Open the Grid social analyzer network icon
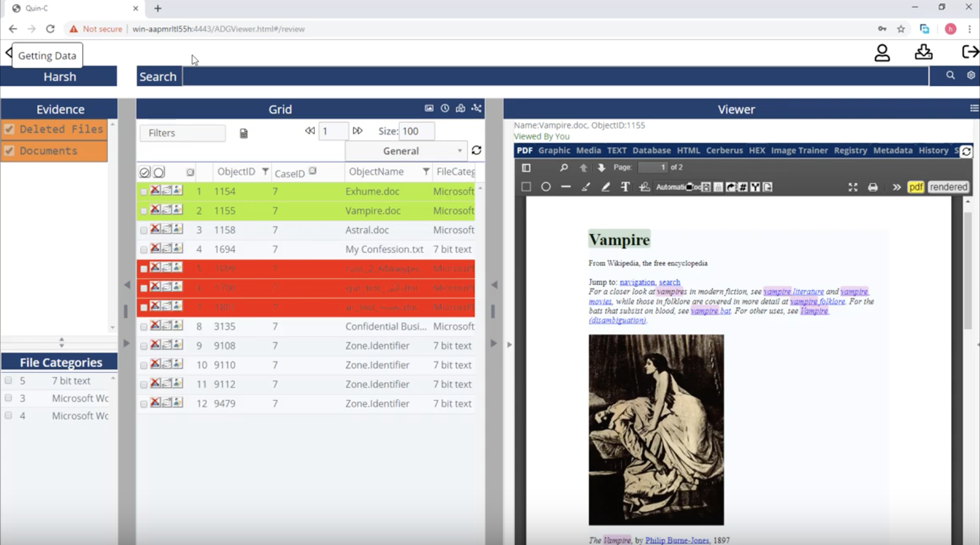 (x=476, y=109)
